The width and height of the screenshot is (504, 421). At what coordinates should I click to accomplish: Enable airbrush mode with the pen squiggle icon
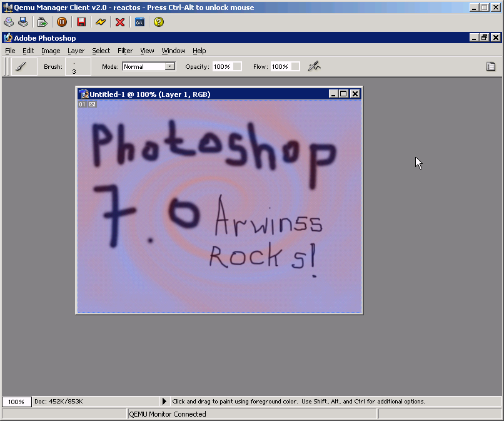point(314,66)
